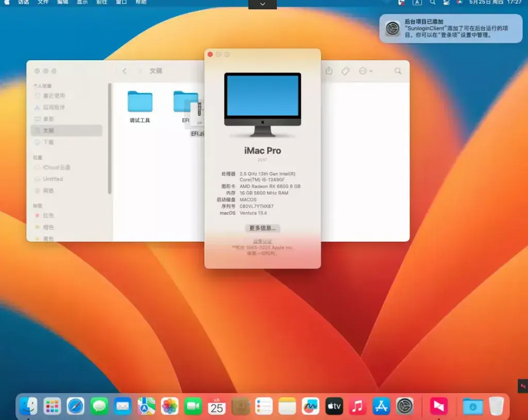Select the 红色 tag in Finder sidebar
The height and width of the screenshot is (420, 528).
(x=67, y=215)
